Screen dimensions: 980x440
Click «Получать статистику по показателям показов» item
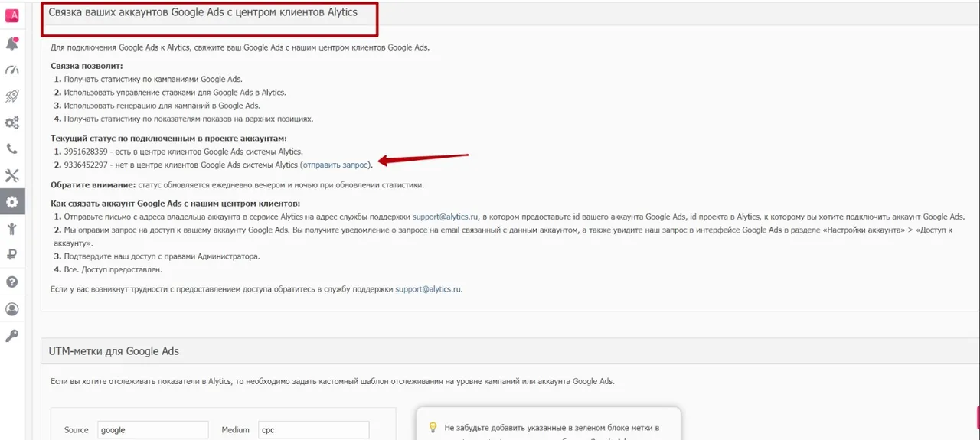pyautogui.click(x=188, y=119)
